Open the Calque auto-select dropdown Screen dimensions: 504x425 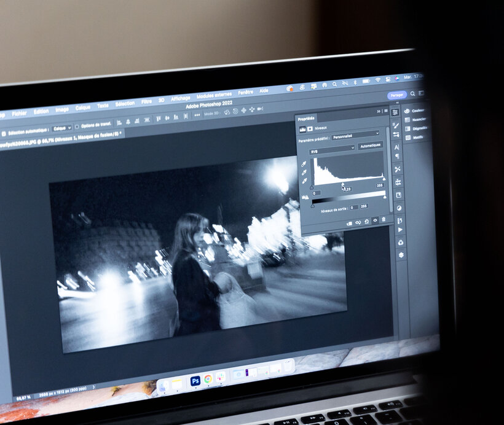[61, 128]
